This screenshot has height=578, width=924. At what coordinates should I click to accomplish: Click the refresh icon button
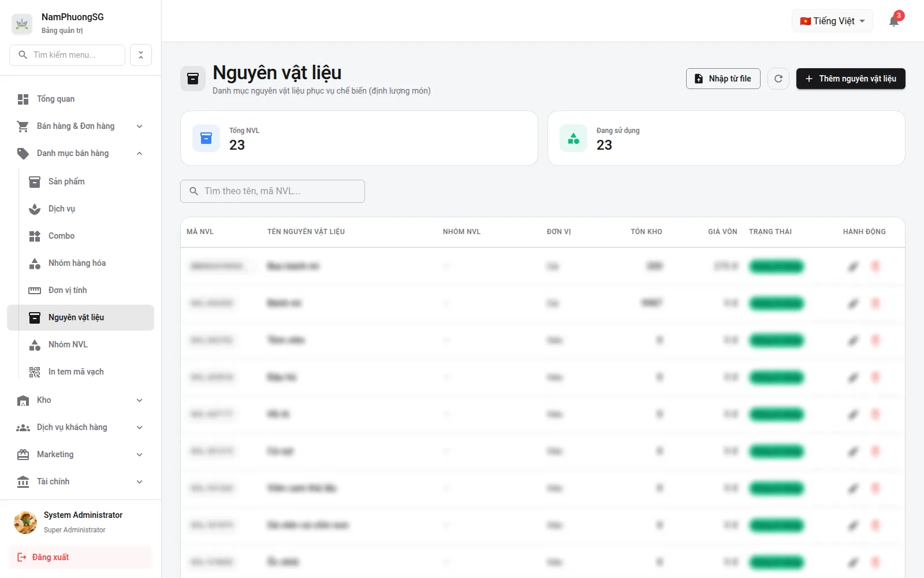click(x=778, y=79)
